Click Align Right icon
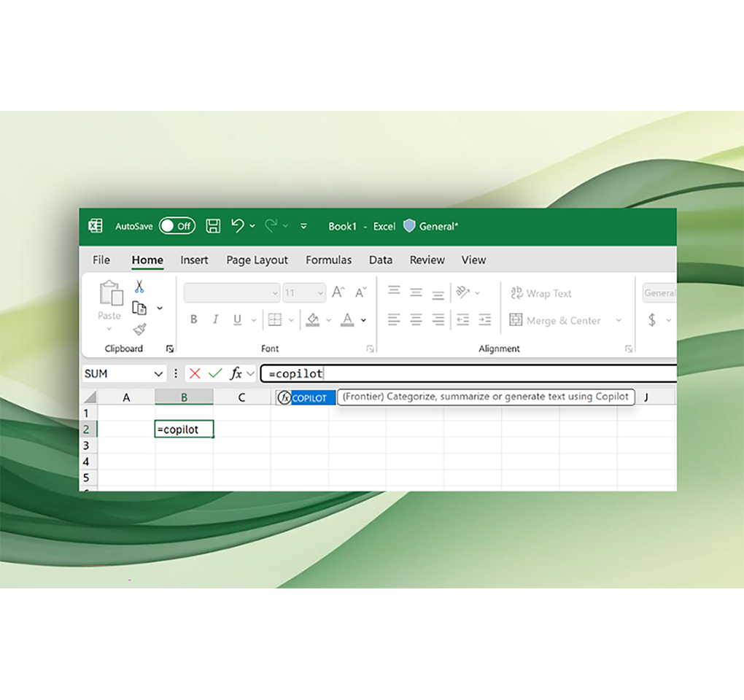Viewport: 744px width, 700px height. click(438, 319)
